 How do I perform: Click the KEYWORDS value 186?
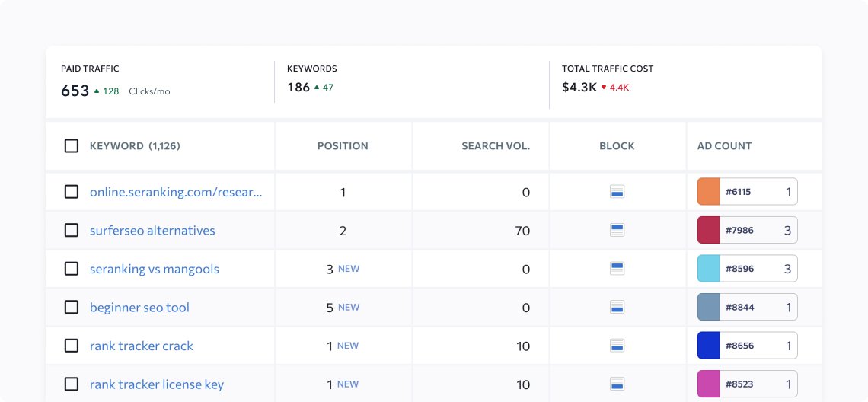click(298, 87)
